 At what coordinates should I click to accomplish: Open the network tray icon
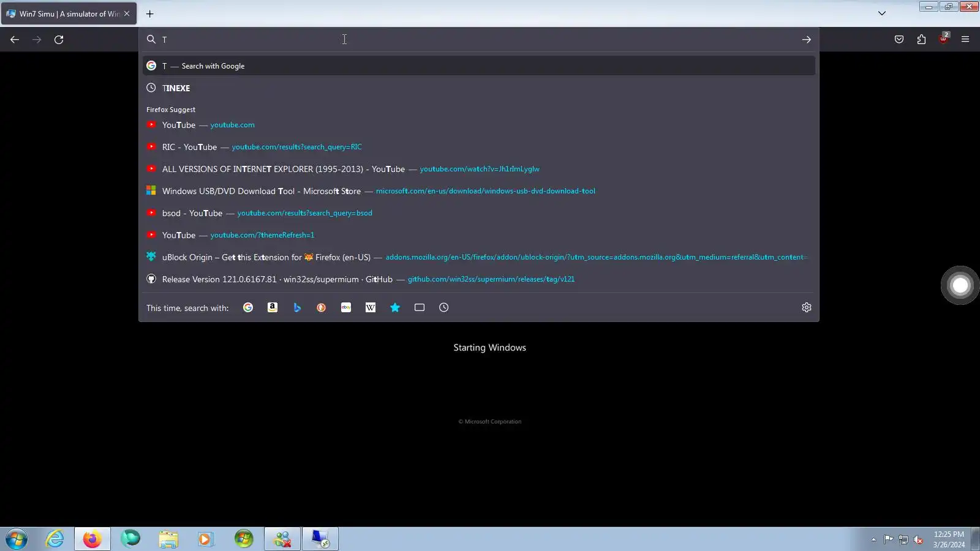pos(903,539)
